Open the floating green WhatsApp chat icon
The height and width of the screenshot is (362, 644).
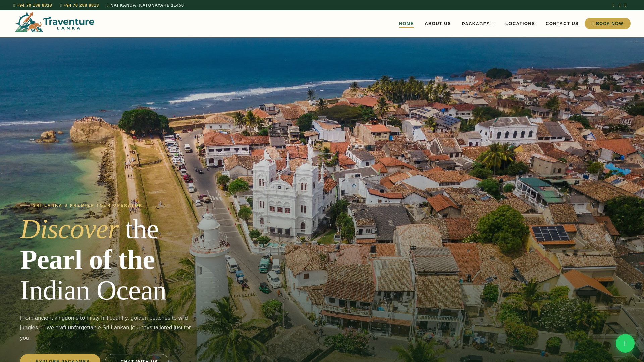point(625,343)
